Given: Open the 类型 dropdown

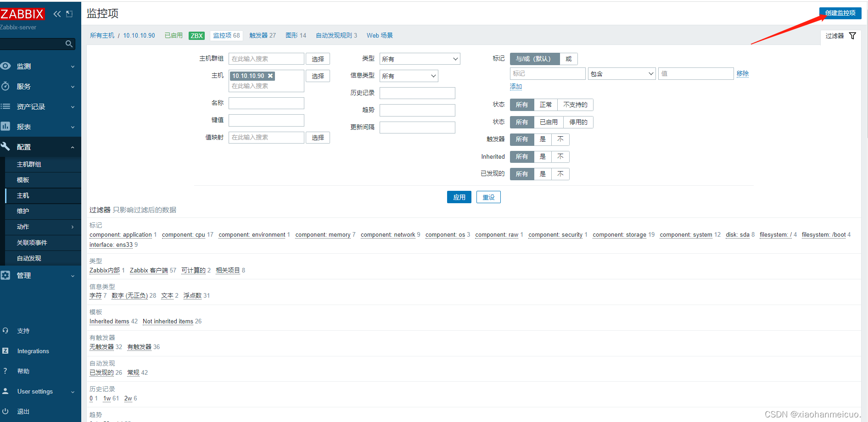Looking at the screenshot, I should 420,59.
